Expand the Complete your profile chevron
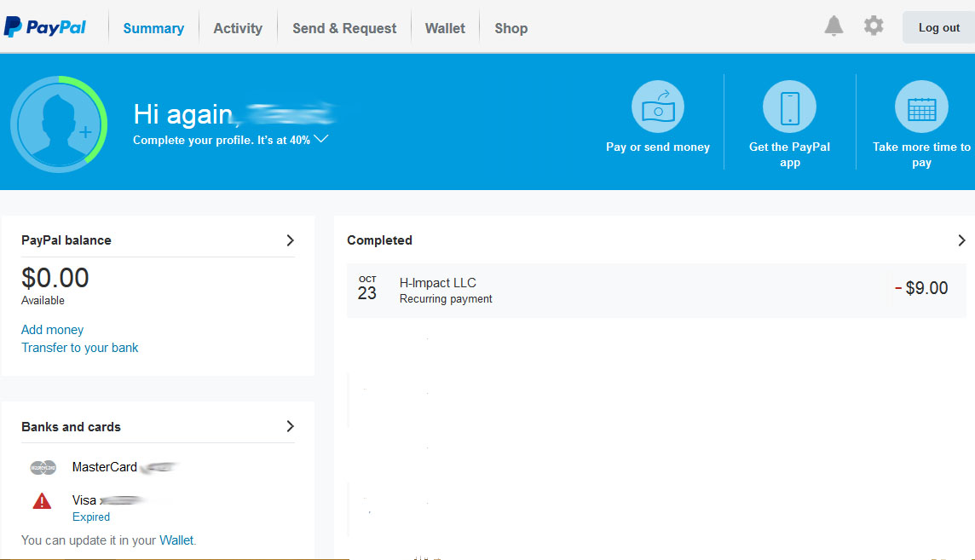 [x=320, y=139]
